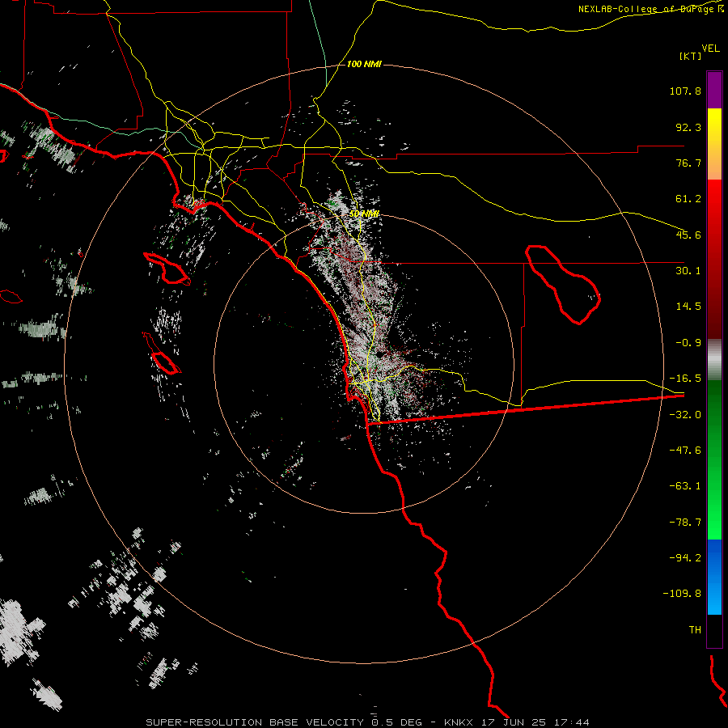
Task: Pick the purple segment of velocity color bar
Action: [714, 90]
